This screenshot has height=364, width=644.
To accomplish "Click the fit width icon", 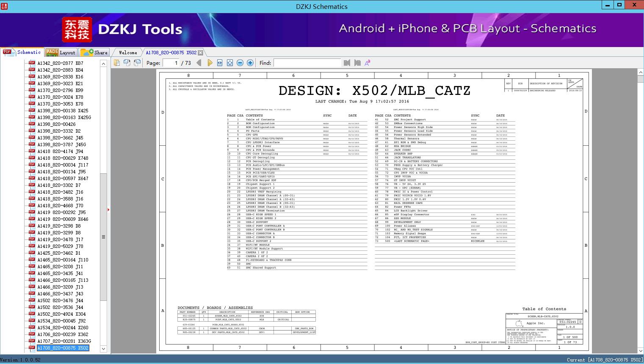I will click(220, 63).
